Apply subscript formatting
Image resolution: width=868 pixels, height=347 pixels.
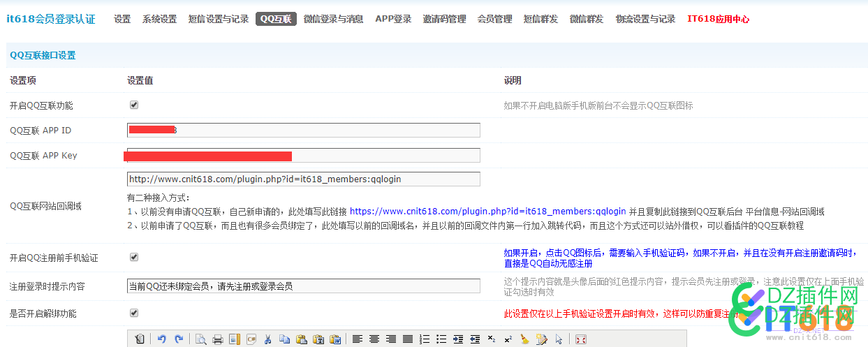coord(492,339)
